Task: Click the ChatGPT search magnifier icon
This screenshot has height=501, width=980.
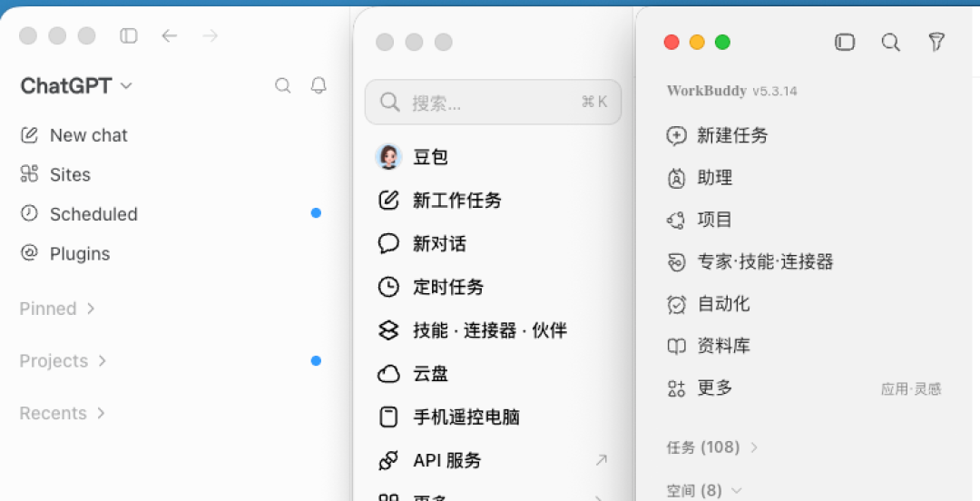Action: [283, 85]
